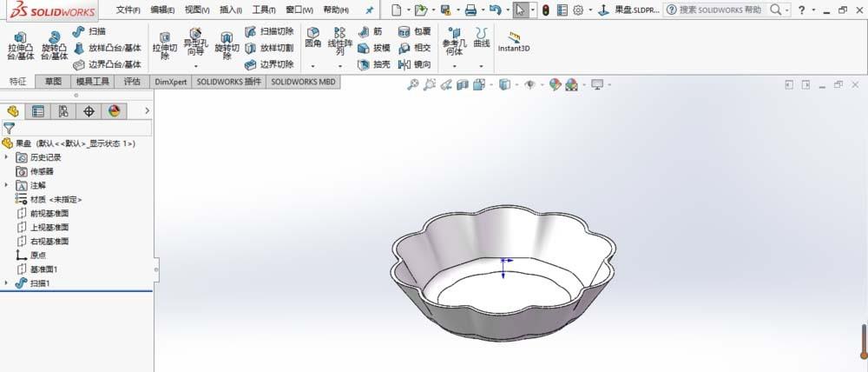Click edit appearance color ball in view toolbar
Image resolution: width=868 pixels, height=372 pixels.
(555, 84)
